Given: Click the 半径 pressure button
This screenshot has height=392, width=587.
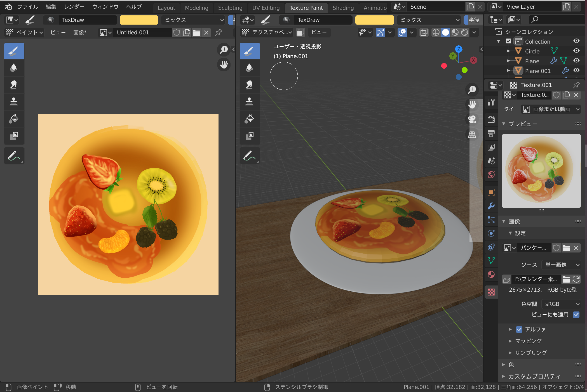Looking at the screenshot, I should click(x=474, y=20).
